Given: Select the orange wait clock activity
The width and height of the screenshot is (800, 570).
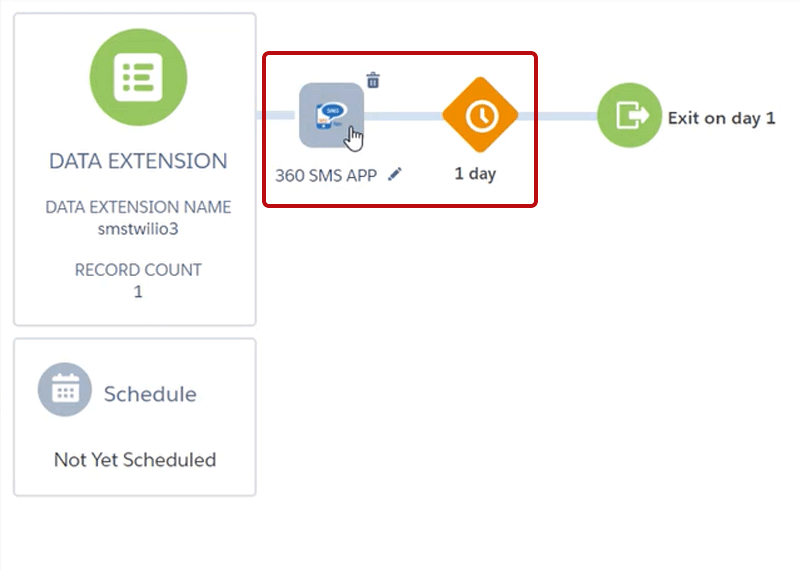Looking at the screenshot, I should pyautogui.click(x=480, y=115).
